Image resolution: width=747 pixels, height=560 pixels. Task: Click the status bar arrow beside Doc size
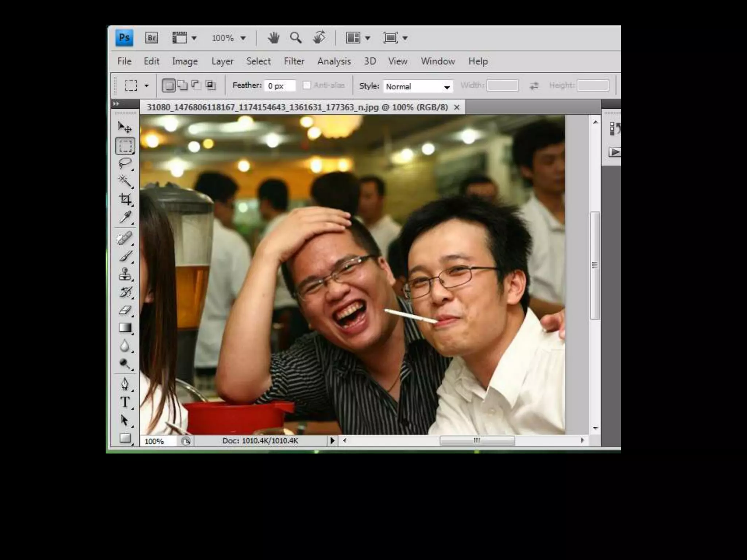click(x=332, y=440)
